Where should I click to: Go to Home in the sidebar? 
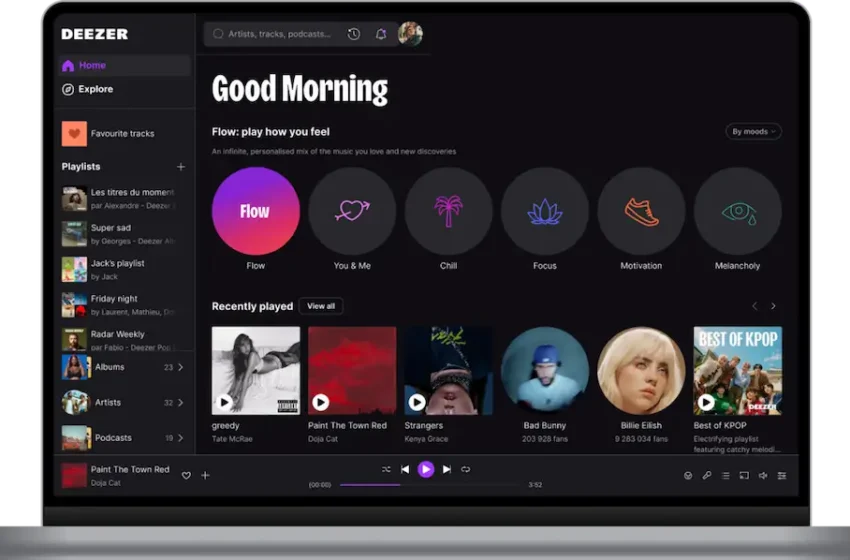point(124,66)
